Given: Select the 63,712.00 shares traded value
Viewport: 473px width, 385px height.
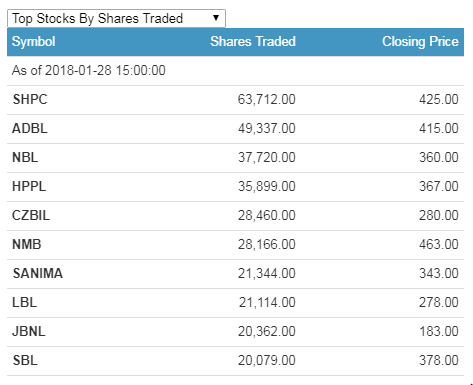Looking at the screenshot, I should tap(266, 99).
